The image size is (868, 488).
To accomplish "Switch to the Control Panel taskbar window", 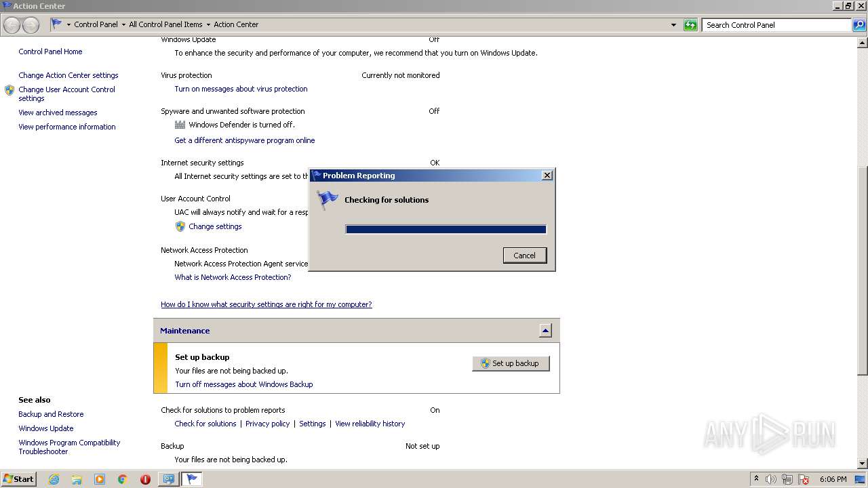I will point(168,479).
